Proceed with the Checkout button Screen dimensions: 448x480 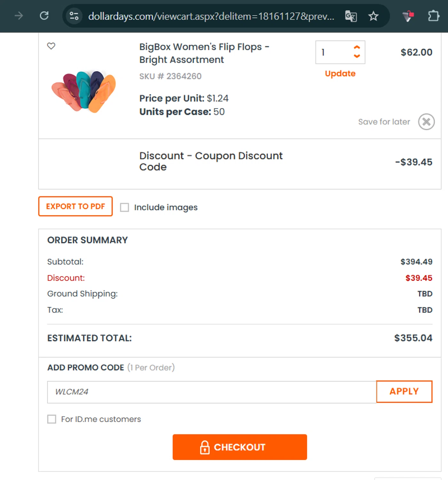(240, 447)
